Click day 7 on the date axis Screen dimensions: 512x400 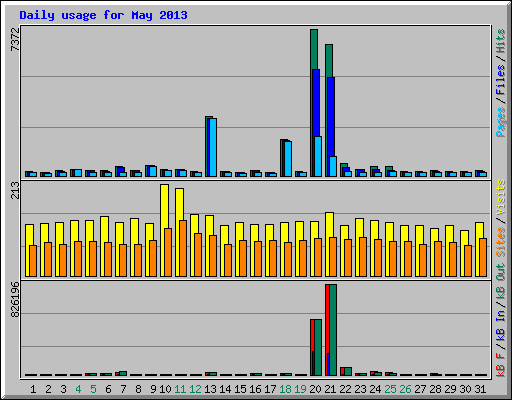click(x=123, y=389)
